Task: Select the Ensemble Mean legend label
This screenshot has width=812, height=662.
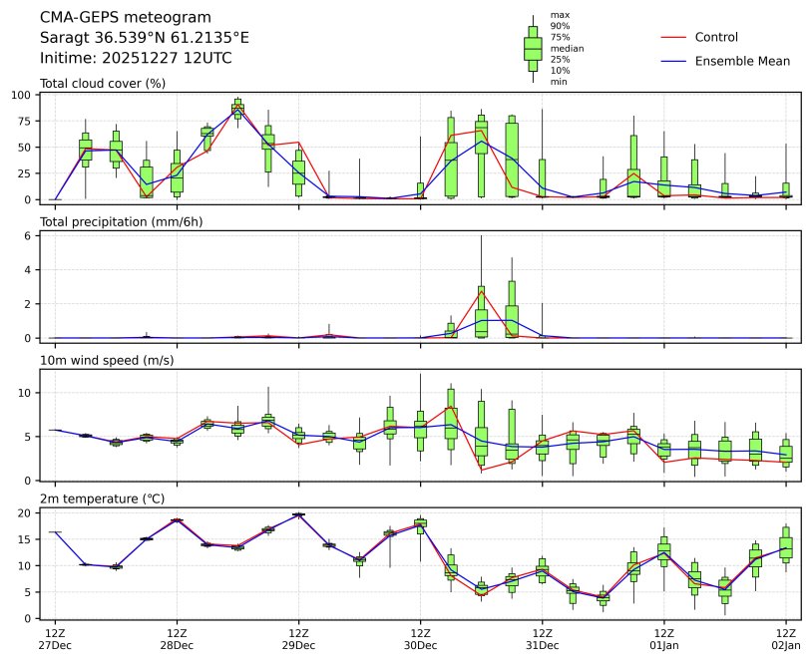Action: [742, 61]
